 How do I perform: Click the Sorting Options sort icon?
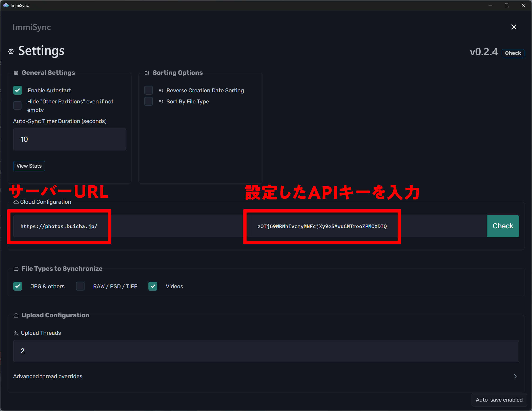147,73
